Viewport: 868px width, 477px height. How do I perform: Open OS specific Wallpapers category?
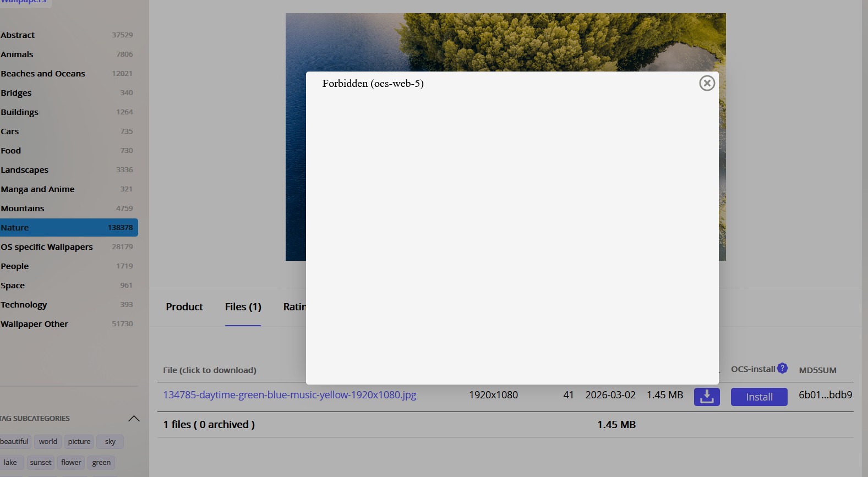tap(47, 247)
